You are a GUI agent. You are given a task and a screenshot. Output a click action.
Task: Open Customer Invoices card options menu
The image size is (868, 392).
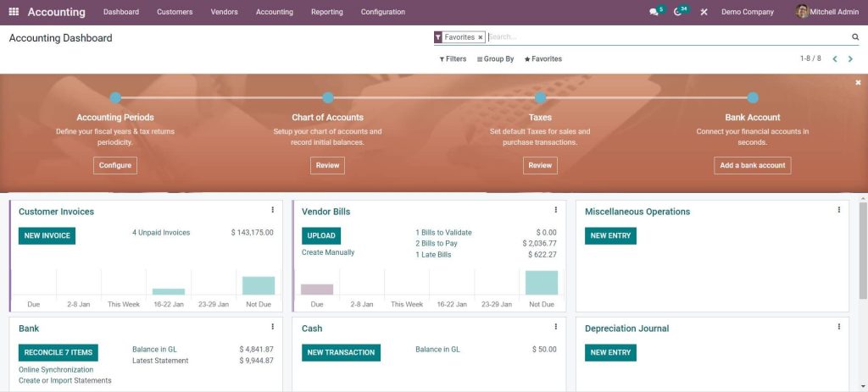pyautogui.click(x=272, y=209)
